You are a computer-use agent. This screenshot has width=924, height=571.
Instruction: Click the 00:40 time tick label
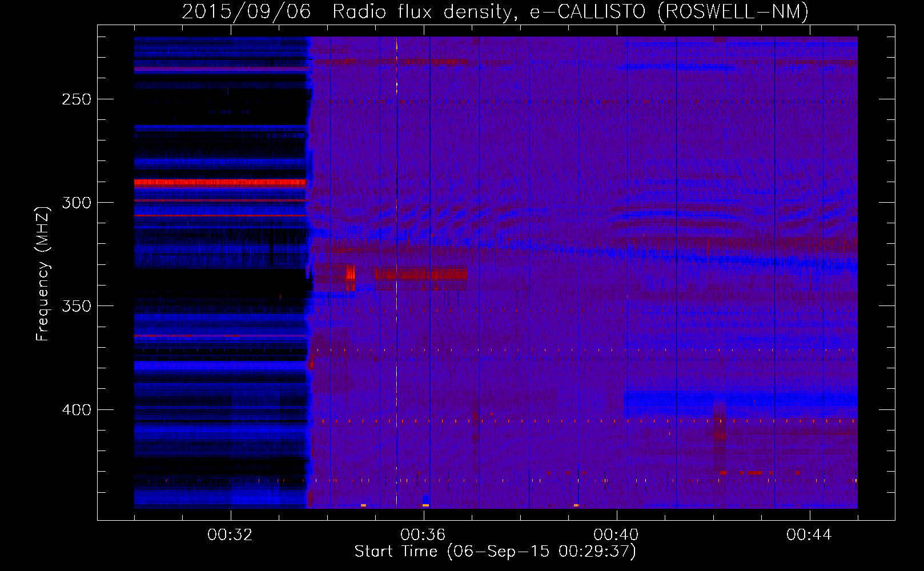[x=616, y=535]
